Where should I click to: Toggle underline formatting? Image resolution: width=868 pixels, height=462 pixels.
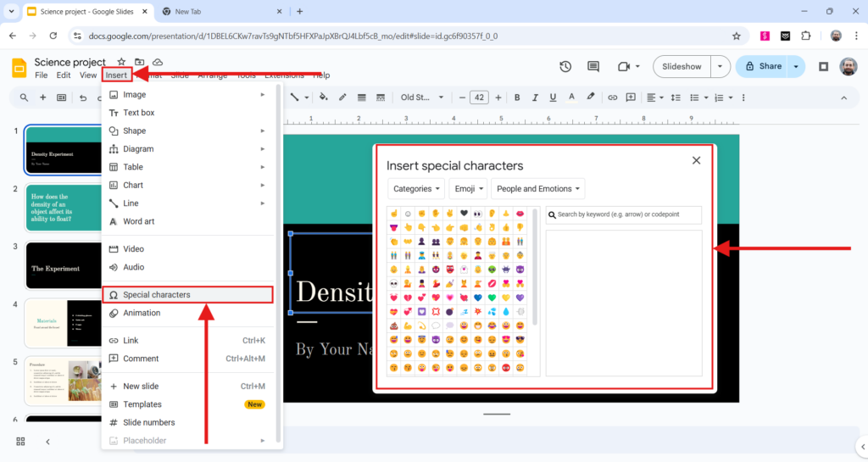(x=553, y=98)
